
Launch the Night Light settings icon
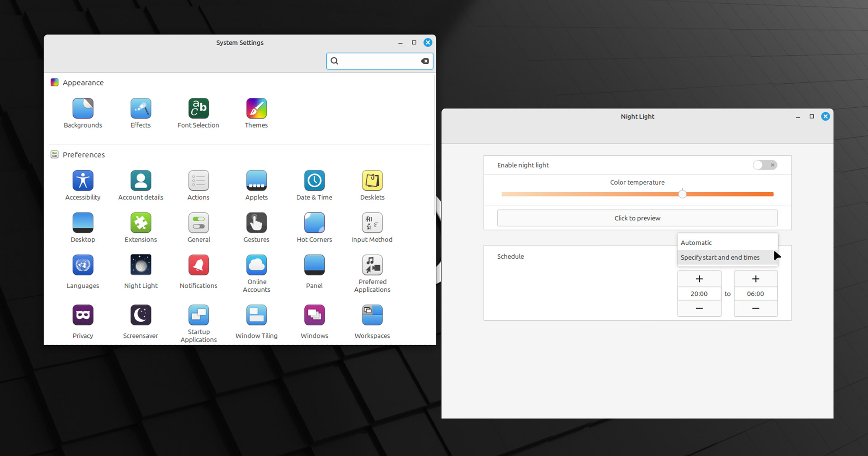(141, 265)
